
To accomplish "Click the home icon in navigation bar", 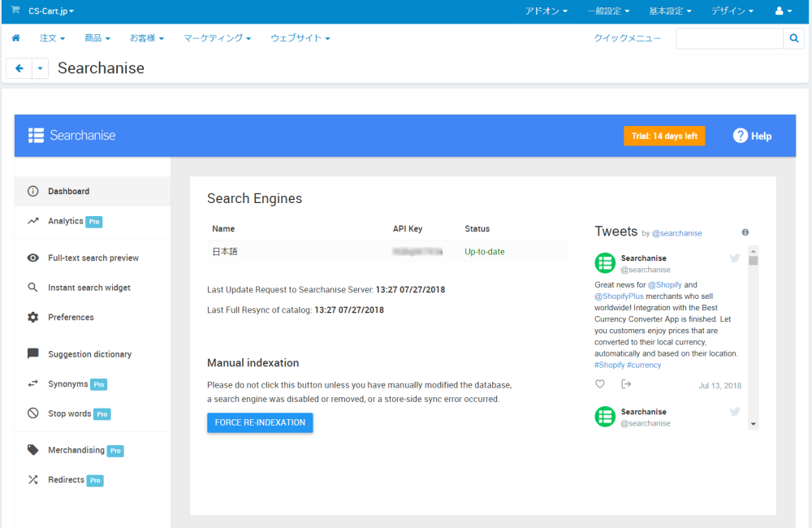I will 15,38.
